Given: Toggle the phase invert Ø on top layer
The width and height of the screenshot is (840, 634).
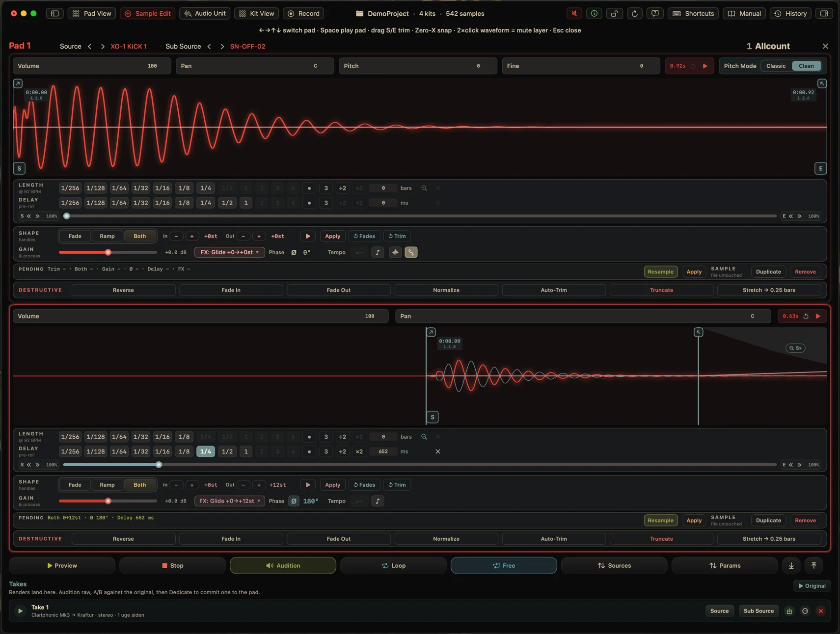Looking at the screenshot, I should 294,252.
